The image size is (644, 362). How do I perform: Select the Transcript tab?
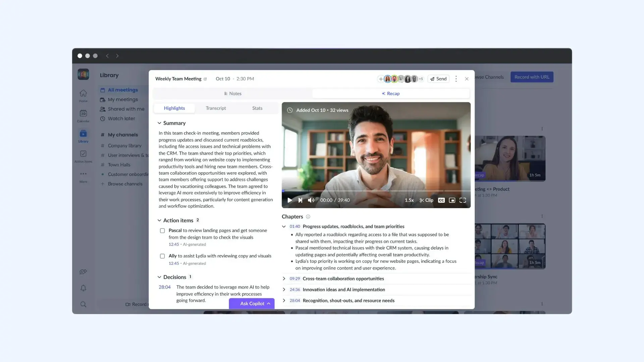(216, 108)
